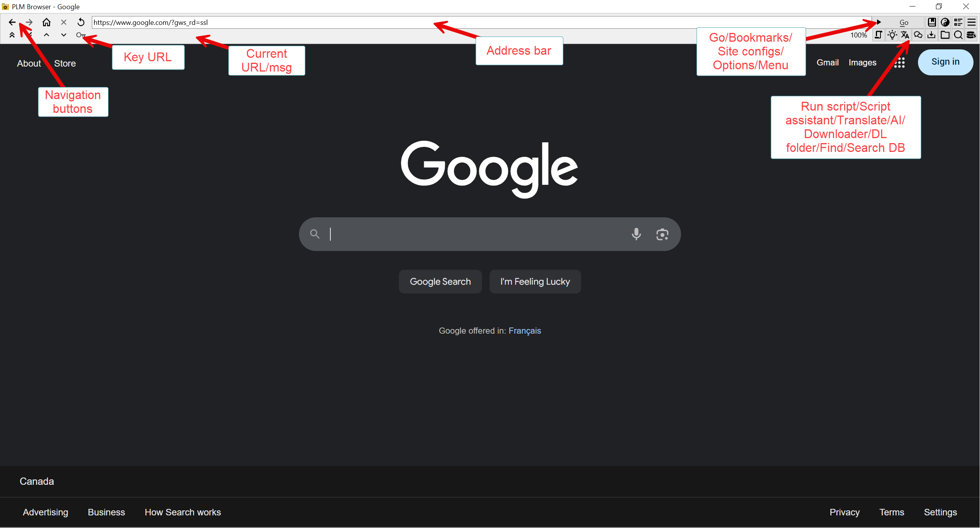Click the Find magnifier icon on the toolbar

958,35
